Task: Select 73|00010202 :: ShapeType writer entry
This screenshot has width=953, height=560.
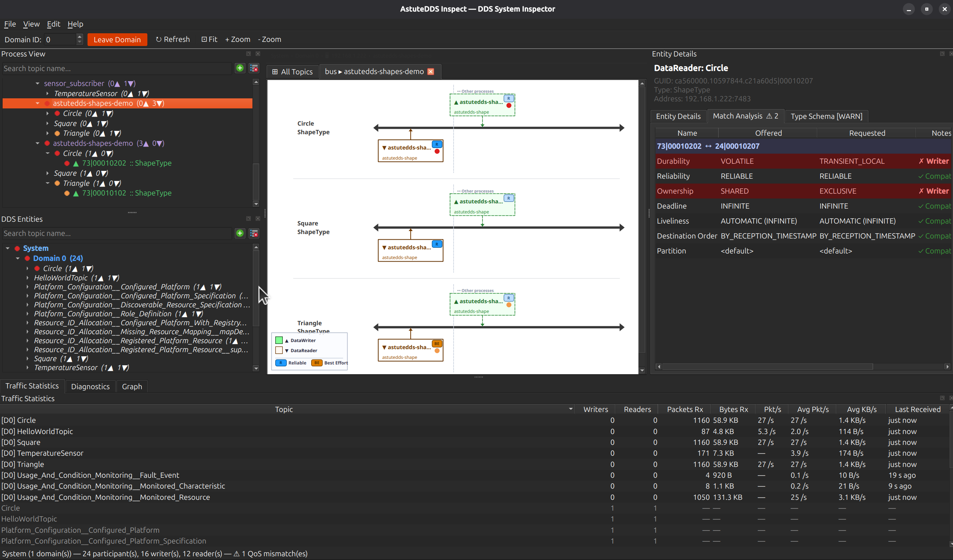Action: (x=127, y=163)
